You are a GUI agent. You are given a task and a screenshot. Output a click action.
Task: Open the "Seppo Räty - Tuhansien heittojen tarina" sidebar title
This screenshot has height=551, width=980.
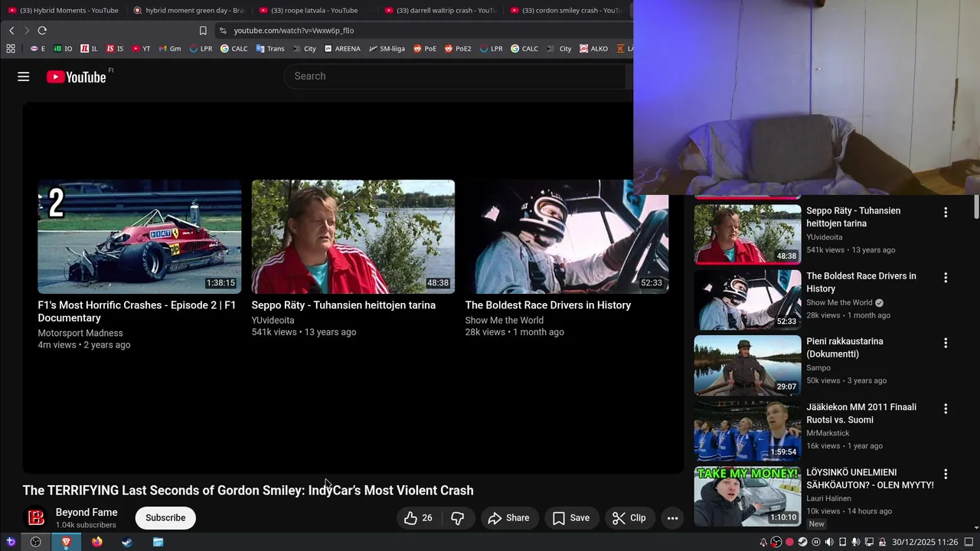854,217
